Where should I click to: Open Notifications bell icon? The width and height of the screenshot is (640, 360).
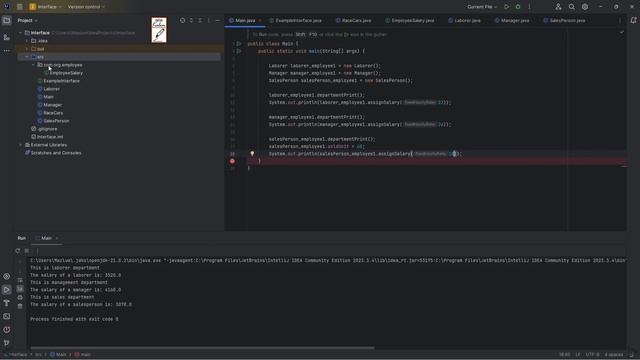633,20
